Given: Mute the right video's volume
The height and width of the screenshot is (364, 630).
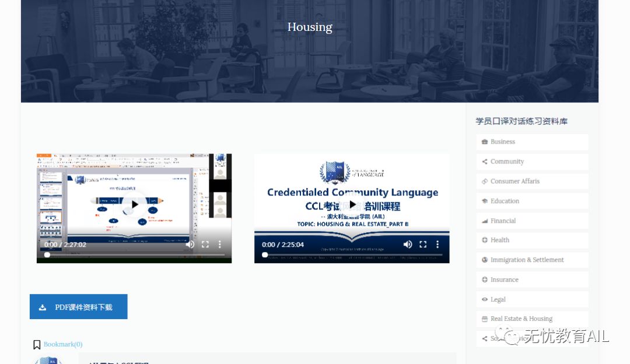Looking at the screenshot, I should (x=407, y=244).
